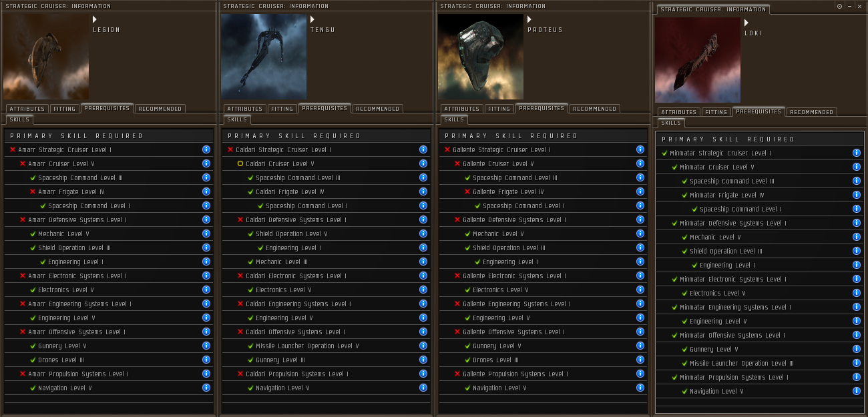Image resolution: width=868 pixels, height=417 pixels.
Task: Open the Tengu window arrow menu
Action: (x=312, y=19)
